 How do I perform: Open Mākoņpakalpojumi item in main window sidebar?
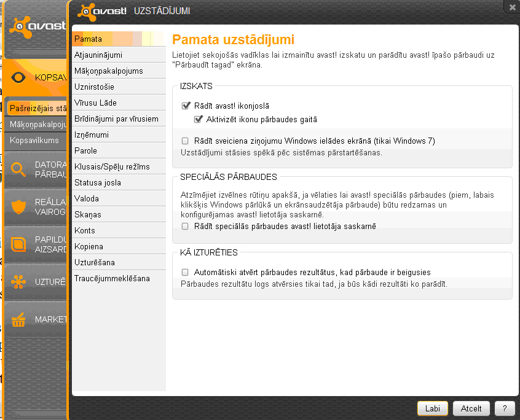pyautogui.click(x=36, y=124)
